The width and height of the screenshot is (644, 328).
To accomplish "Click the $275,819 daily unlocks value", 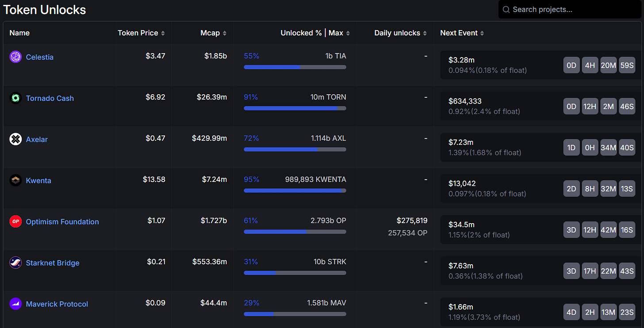I will [412, 220].
